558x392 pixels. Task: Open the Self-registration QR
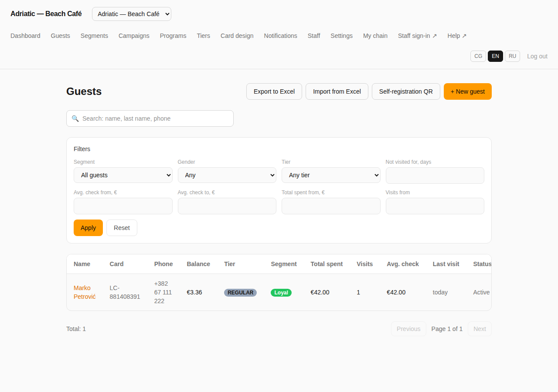click(406, 91)
